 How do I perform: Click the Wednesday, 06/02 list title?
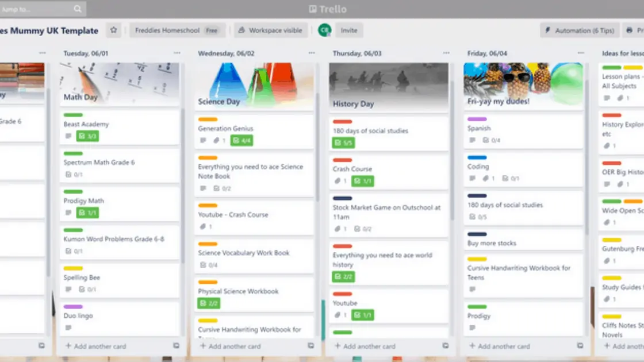click(x=227, y=53)
